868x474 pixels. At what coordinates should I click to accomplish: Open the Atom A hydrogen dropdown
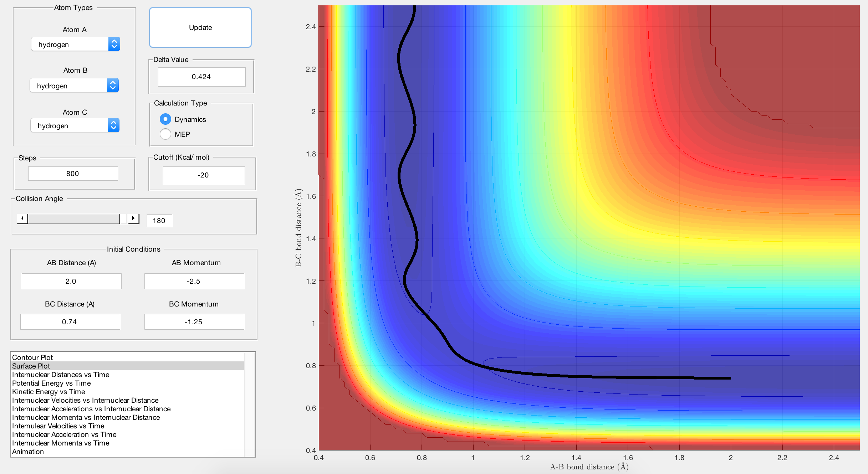pyautogui.click(x=76, y=44)
